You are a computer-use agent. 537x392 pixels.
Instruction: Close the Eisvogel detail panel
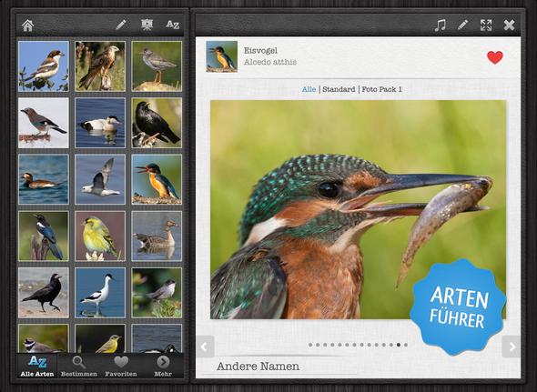pyautogui.click(x=510, y=25)
